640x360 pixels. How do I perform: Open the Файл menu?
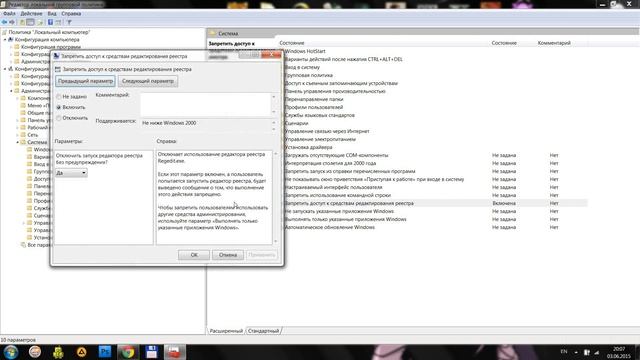(9, 13)
